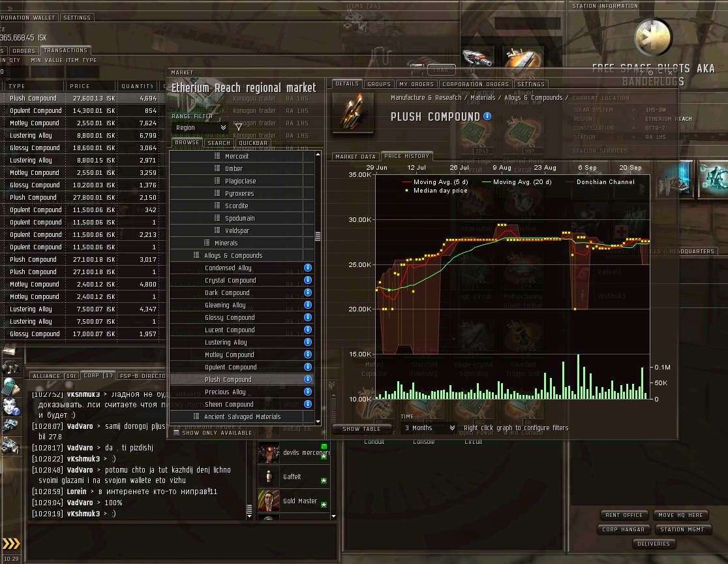Open info for Dark Compound
The image size is (728, 564).
(x=307, y=292)
